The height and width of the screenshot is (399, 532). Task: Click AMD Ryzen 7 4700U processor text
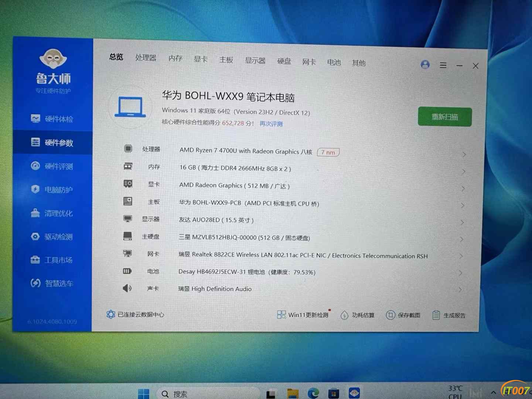[x=246, y=151]
